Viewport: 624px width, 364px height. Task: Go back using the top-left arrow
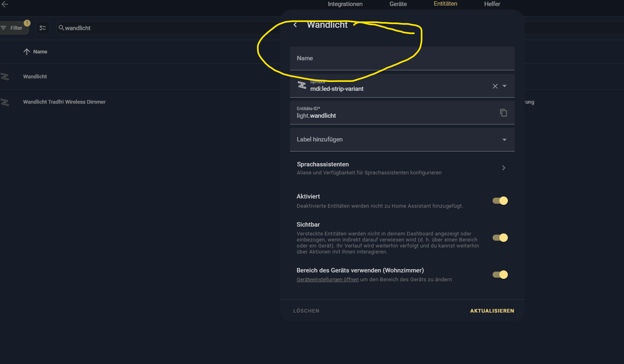click(5, 4)
